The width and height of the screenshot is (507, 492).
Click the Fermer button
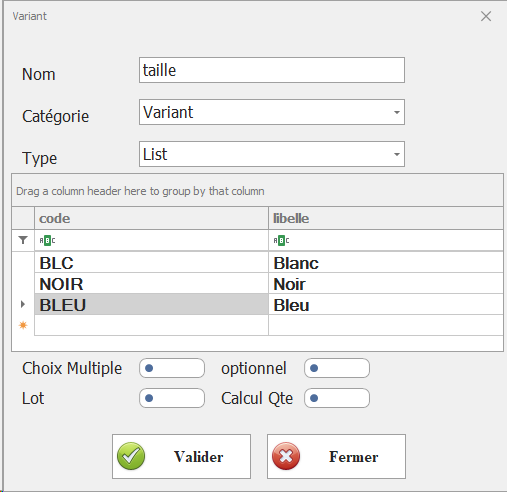pyautogui.click(x=336, y=456)
